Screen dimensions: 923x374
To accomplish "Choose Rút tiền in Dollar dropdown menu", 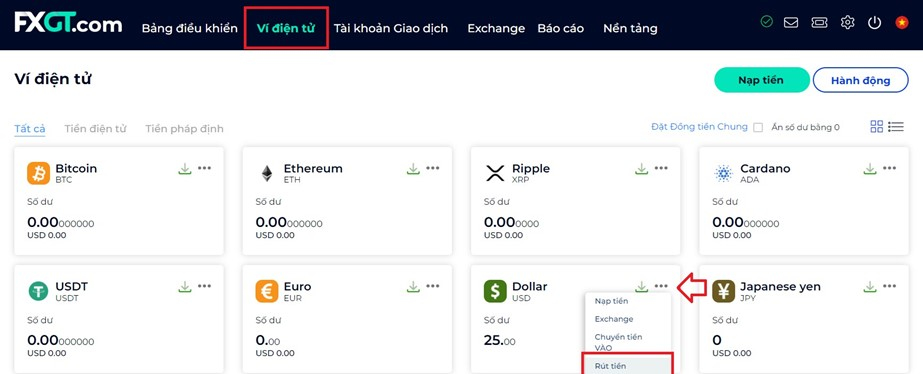I will [610, 366].
